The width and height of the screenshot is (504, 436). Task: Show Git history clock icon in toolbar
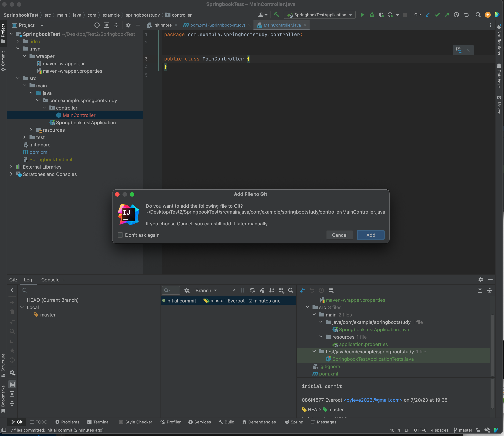tap(456, 15)
